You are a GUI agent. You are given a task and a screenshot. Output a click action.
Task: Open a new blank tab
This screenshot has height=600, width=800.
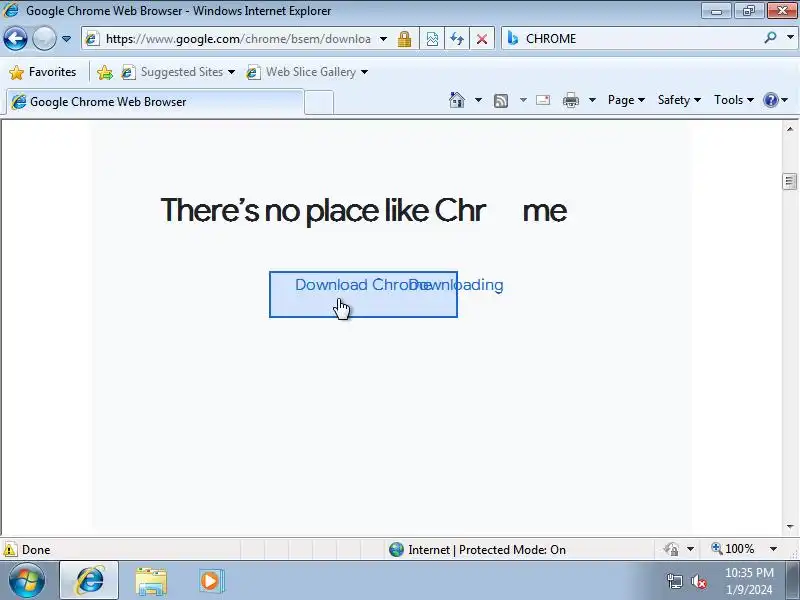pyautogui.click(x=319, y=102)
